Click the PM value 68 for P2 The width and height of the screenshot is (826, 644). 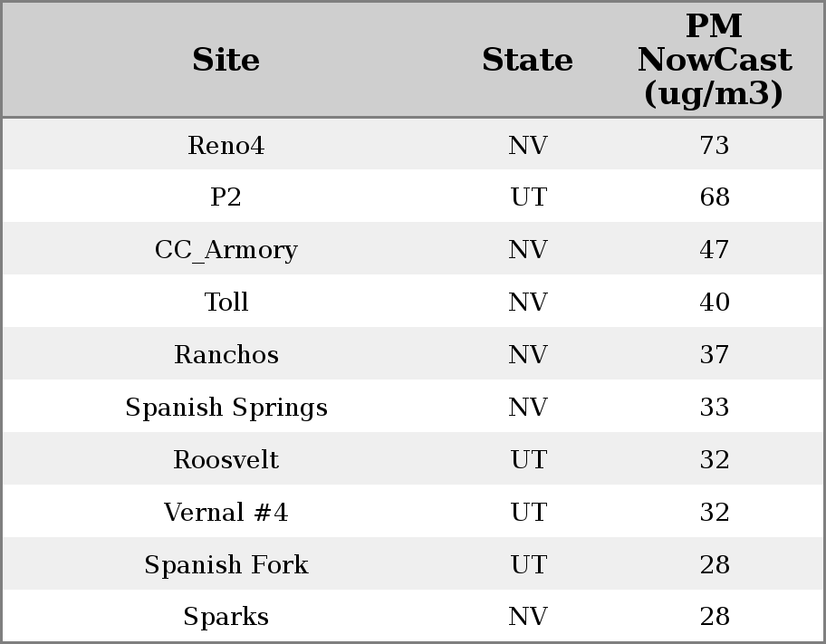pyautogui.click(x=714, y=197)
